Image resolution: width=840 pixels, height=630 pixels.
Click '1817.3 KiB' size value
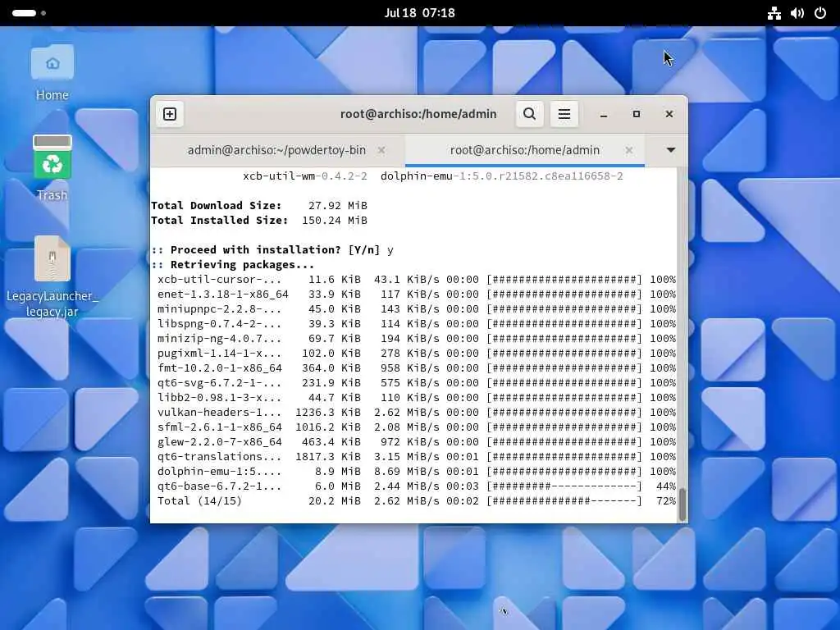click(328, 456)
